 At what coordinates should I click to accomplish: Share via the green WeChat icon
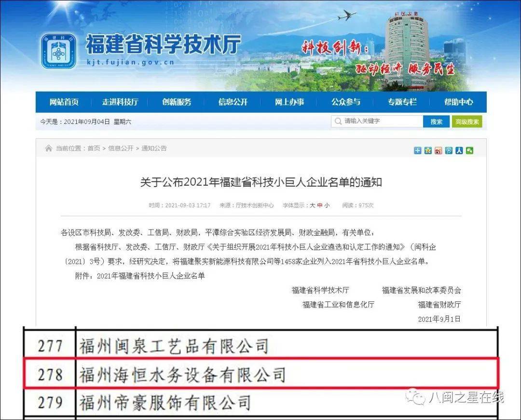click(469, 150)
